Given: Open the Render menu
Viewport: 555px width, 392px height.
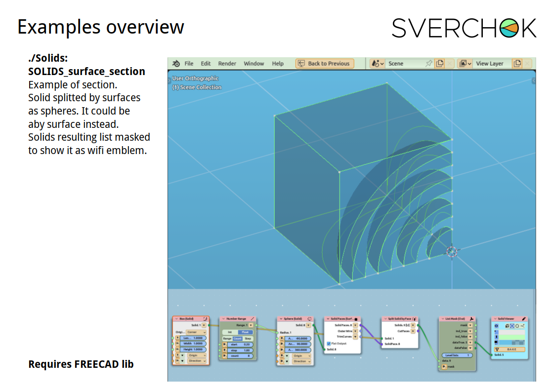Looking at the screenshot, I should (x=227, y=64).
